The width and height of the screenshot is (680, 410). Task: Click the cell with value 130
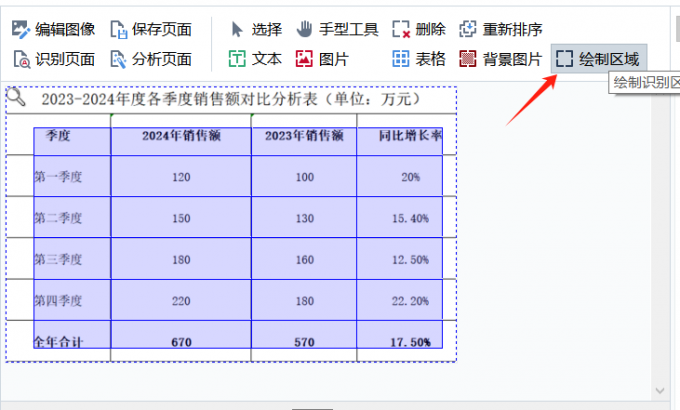tap(304, 217)
